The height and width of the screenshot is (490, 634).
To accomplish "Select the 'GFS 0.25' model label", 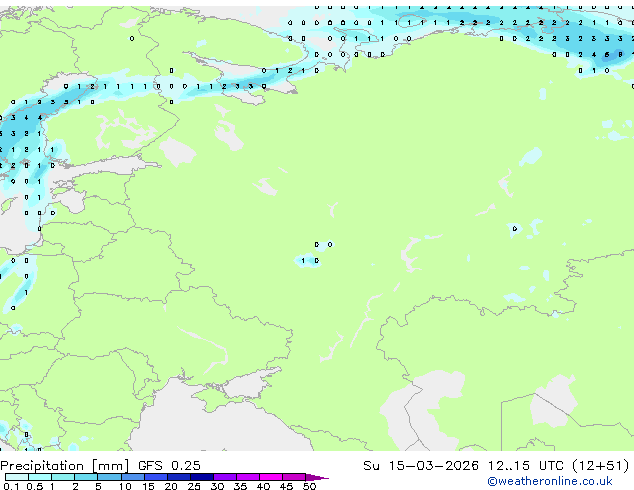I will tap(169, 466).
